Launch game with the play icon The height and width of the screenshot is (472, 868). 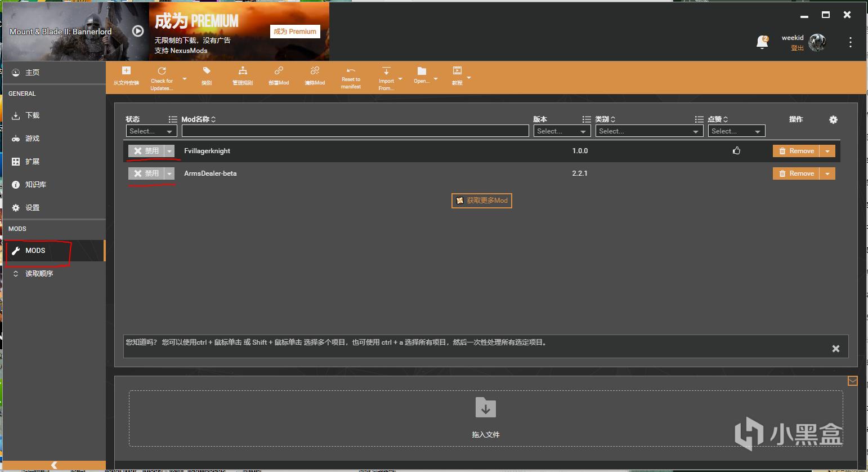tap(138, 31)
